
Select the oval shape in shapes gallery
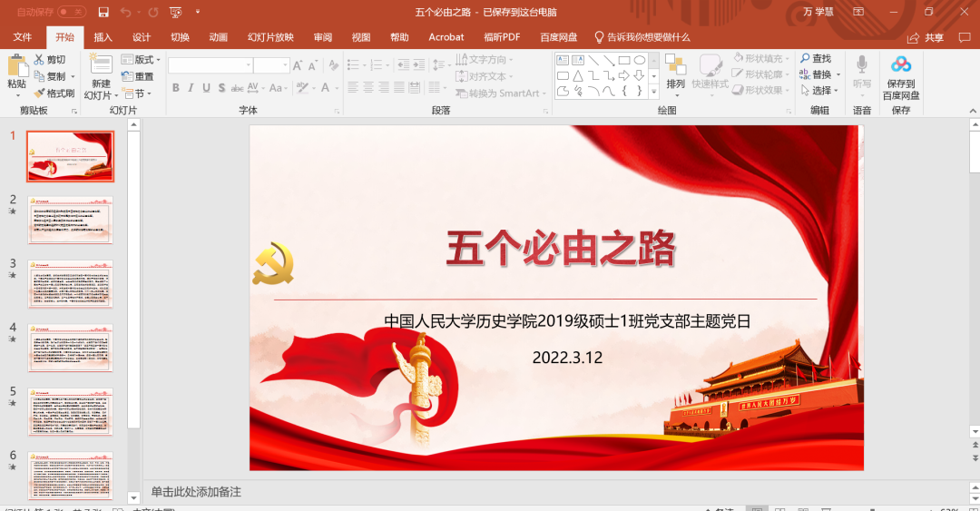[x=640, y=61]
